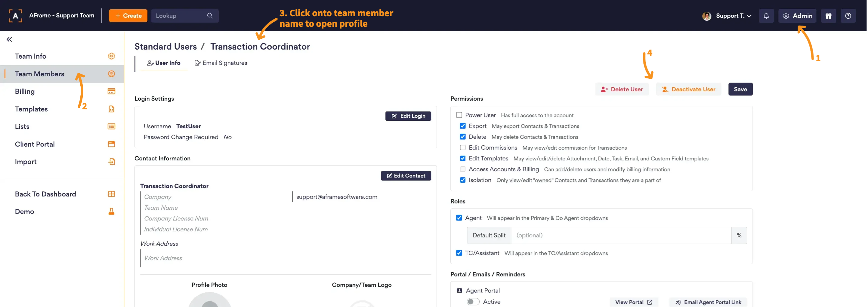Image resolution: width=868 pixels, height=307 pixels.
Task: Uncheck the TC/Assistant role checkbox
Action: click(x=459, y=253)
